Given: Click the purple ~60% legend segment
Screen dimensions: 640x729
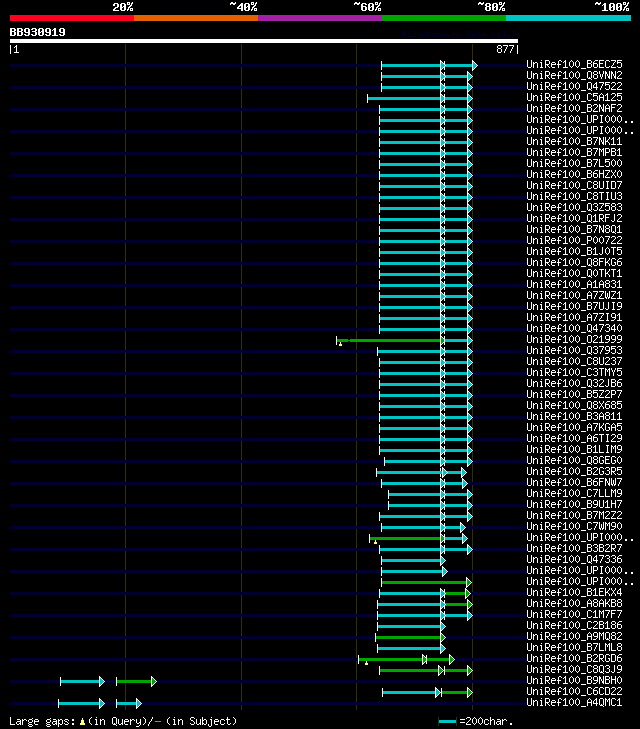Looking at the screenshot, I should [320, 18].
